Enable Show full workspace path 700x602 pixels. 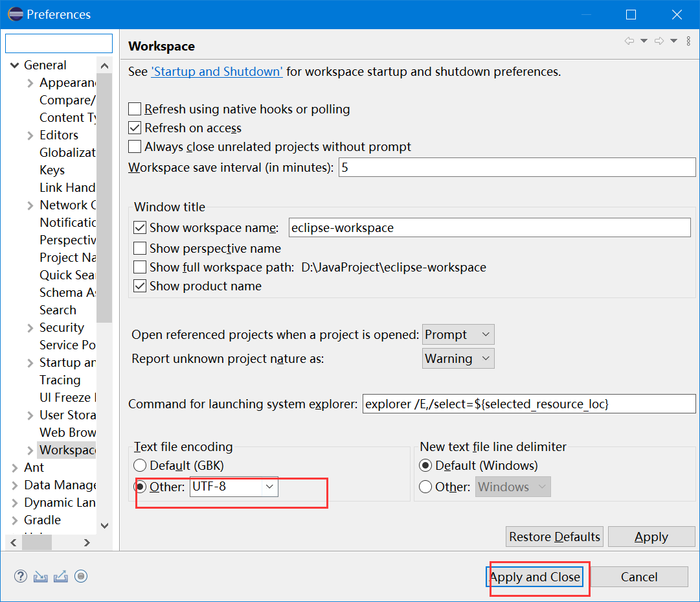click(x=140, y=267)
